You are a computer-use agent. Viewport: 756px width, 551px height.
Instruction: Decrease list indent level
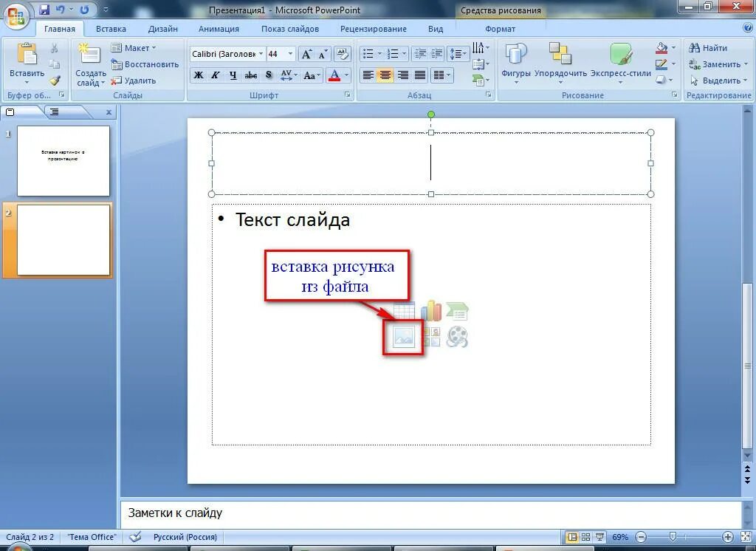(420, 54)
